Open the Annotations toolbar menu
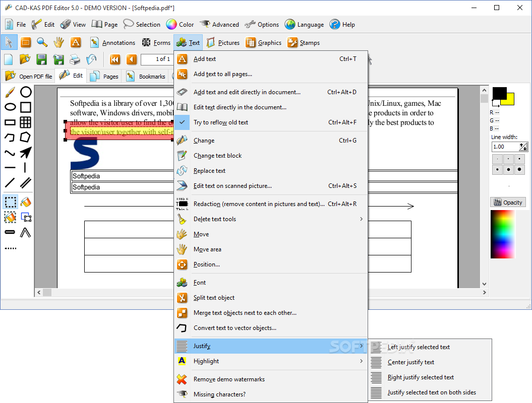Image resolution: width=532 pixels, height=403 pixels. pyautogui.click(x=112, y=43)
